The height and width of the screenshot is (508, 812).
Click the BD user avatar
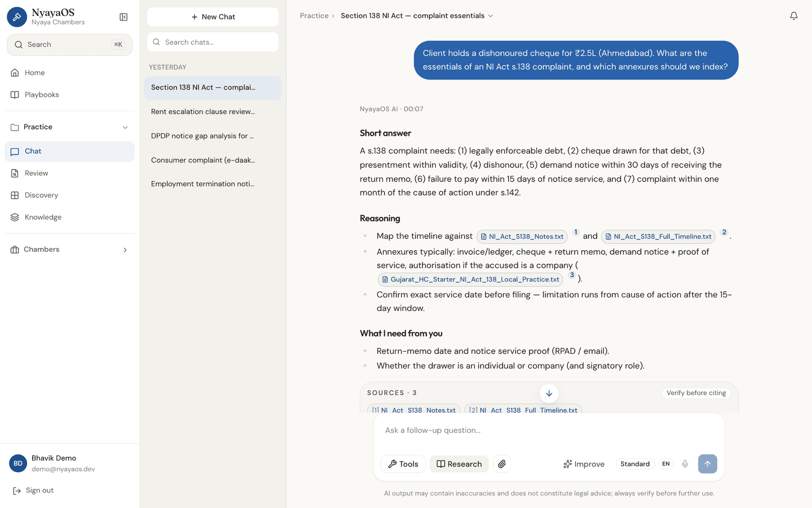tap(18, 463)
